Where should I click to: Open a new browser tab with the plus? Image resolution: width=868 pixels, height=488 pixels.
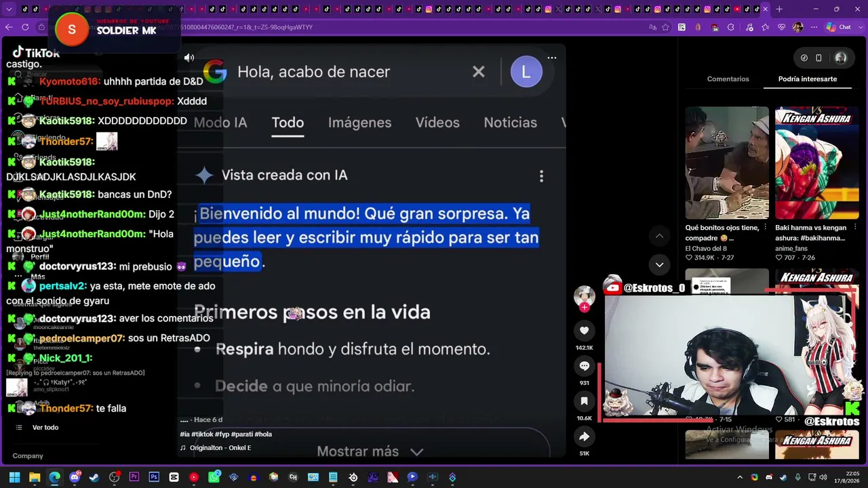pos(779,9)
